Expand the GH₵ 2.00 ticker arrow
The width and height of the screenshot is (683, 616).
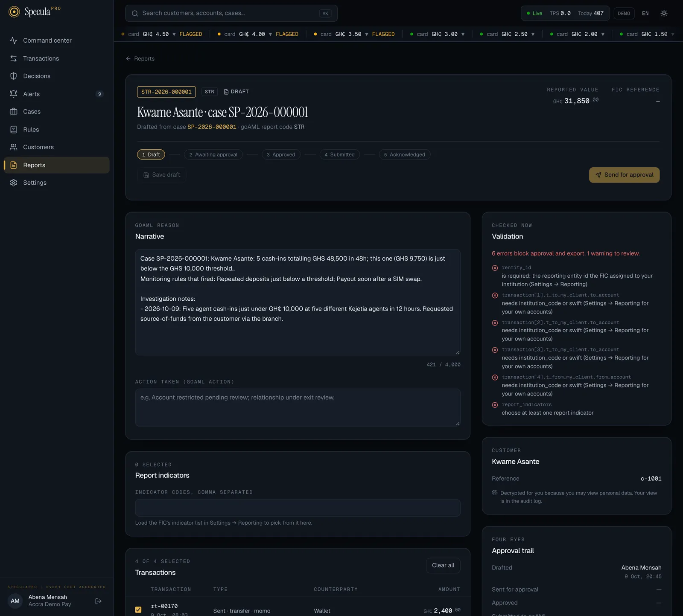pos(603,34)
